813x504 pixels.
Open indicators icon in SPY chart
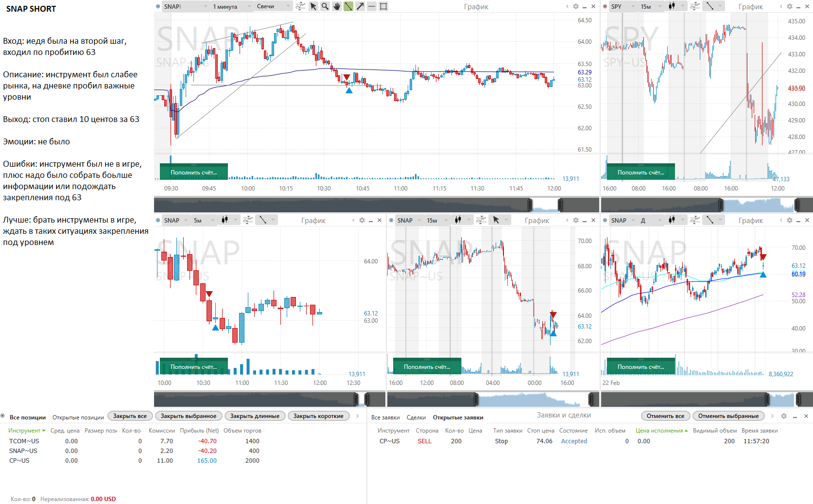(x=695, y=6)
